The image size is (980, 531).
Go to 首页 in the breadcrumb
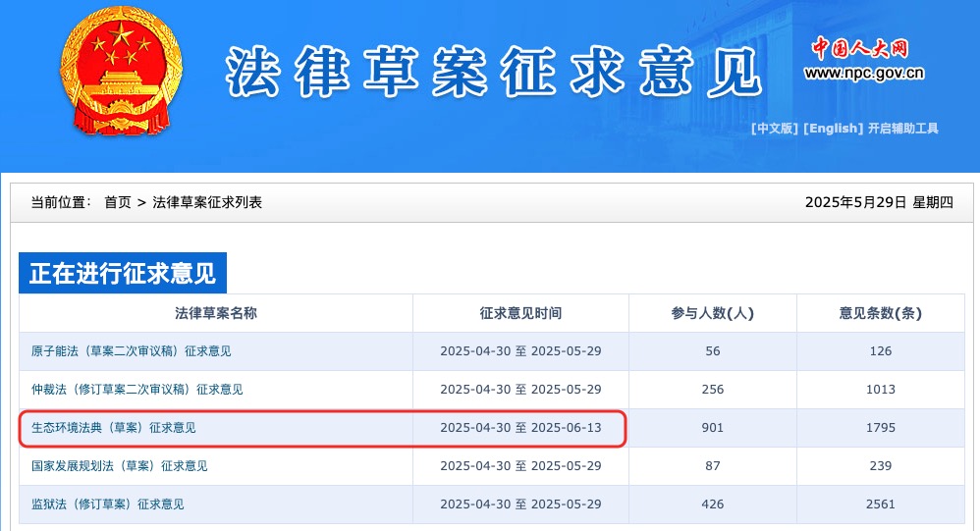tap(117, 202)
